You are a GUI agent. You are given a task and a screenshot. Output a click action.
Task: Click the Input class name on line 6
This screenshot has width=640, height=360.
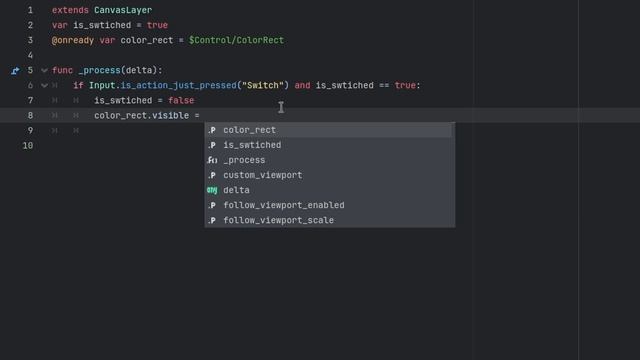tap(102, 85)
